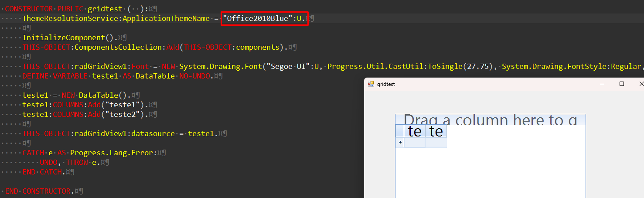
Task: Click the "Segoe UI" font name string
Action: click(288, 66)
